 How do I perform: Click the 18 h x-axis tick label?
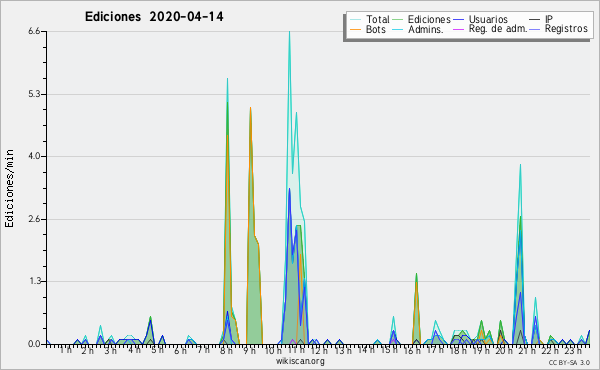pos(458,350)
